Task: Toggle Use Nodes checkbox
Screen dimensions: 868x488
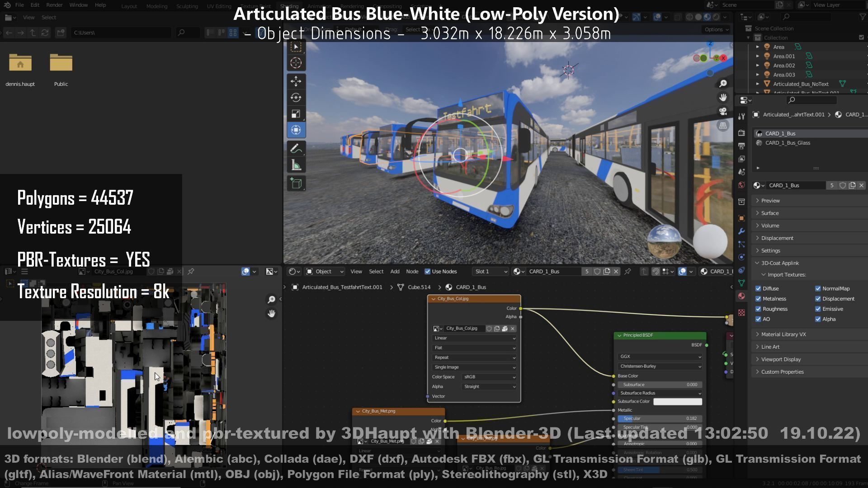Action: point(427,272)
